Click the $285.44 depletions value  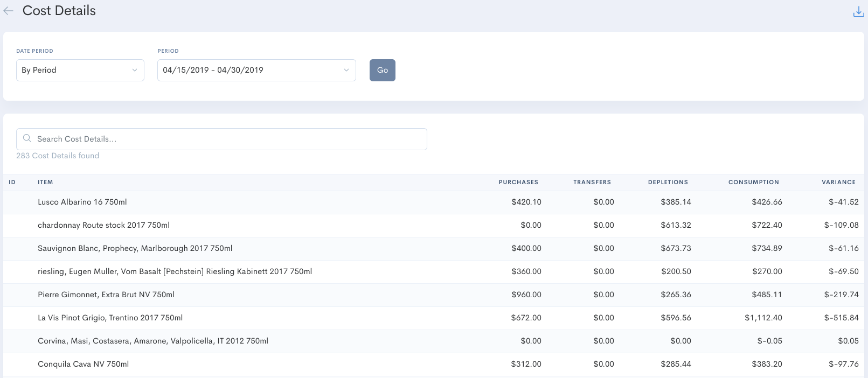(x=676, y=364)
